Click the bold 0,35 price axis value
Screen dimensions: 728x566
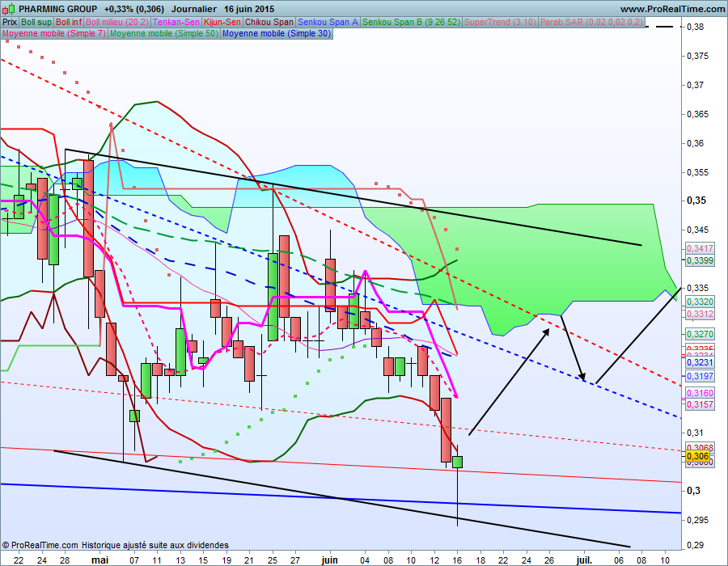(696, 201)
